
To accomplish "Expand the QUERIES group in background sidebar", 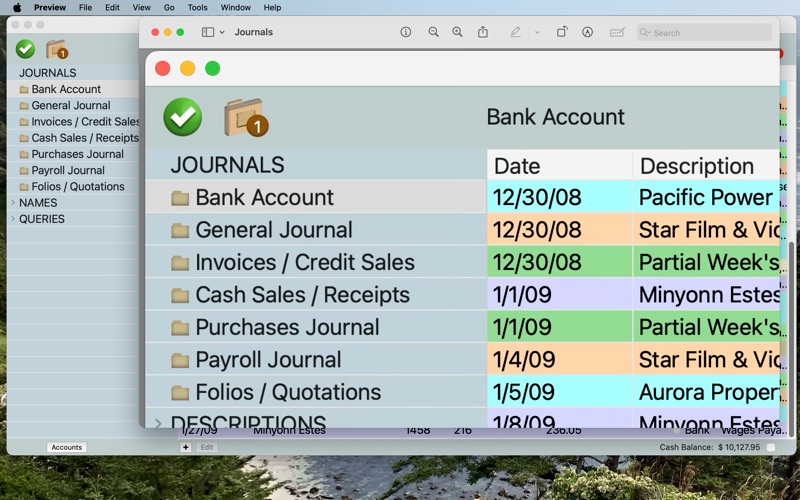I will point(13,219).
